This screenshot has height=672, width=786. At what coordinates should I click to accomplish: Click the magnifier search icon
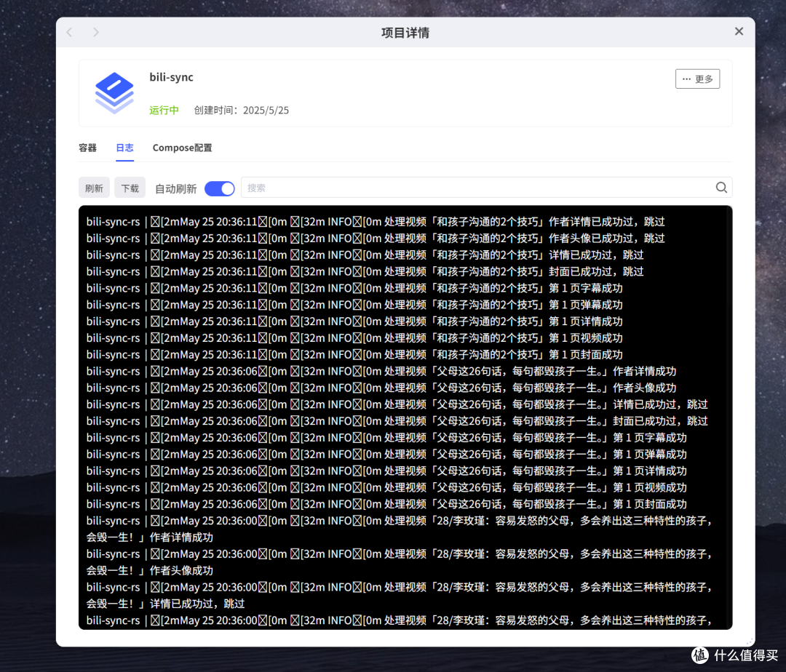tap(721, 188)
